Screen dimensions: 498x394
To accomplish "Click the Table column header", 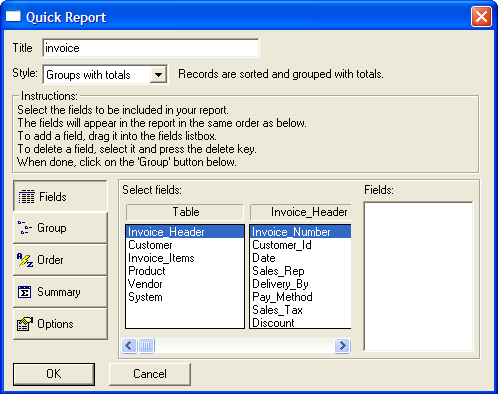I will tap(185, 212).
